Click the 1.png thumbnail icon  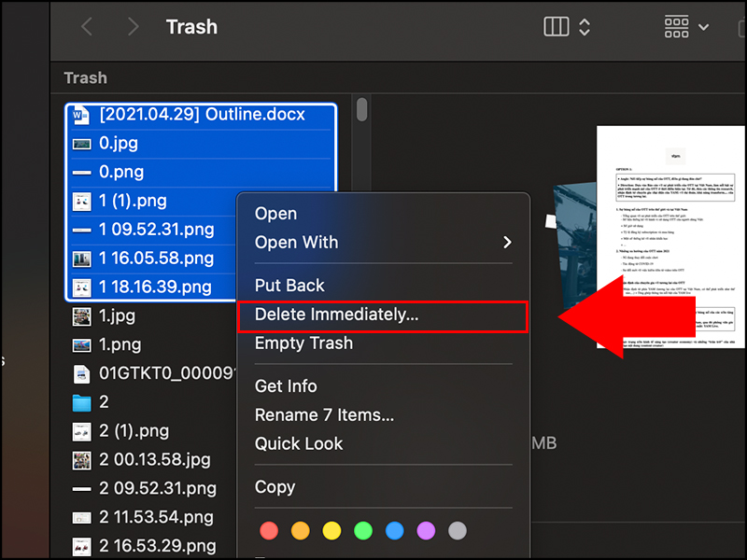[81, 345]
